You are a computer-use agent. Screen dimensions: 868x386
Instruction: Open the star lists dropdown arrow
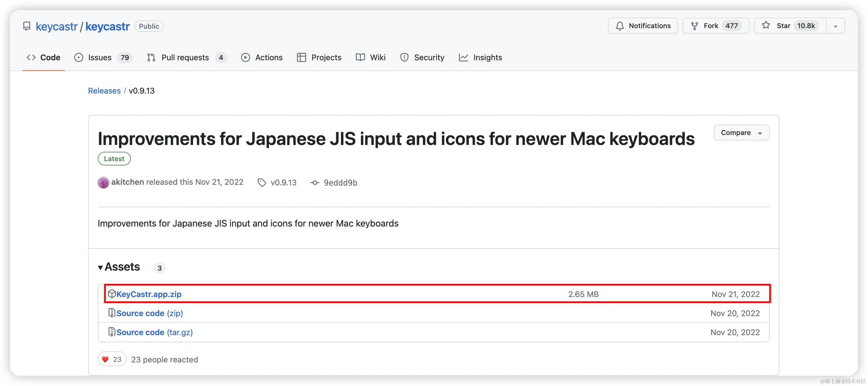(835, 26)
